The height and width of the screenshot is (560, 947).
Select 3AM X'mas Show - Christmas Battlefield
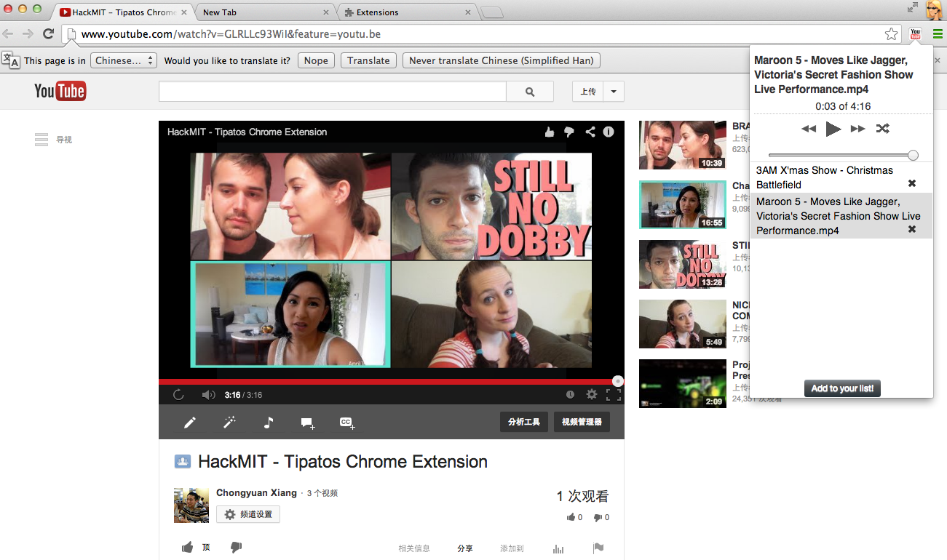(x=825, y=177)
